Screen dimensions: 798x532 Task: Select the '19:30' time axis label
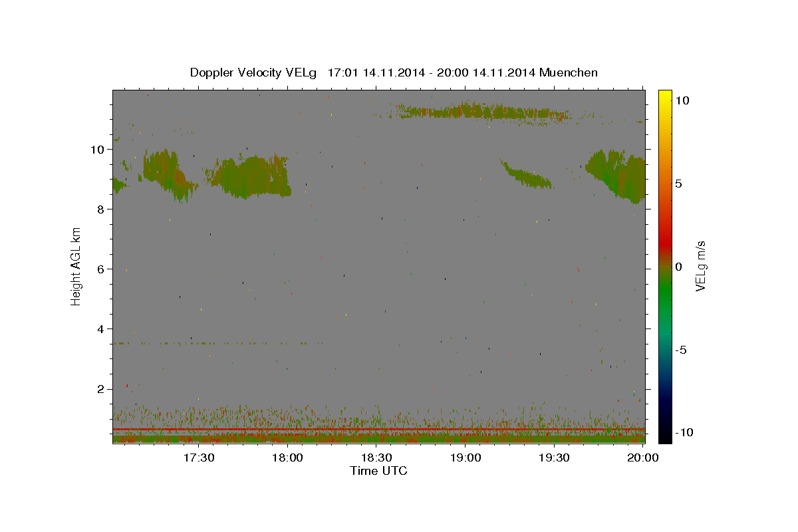pyautogui.click(x=555, y=458)
